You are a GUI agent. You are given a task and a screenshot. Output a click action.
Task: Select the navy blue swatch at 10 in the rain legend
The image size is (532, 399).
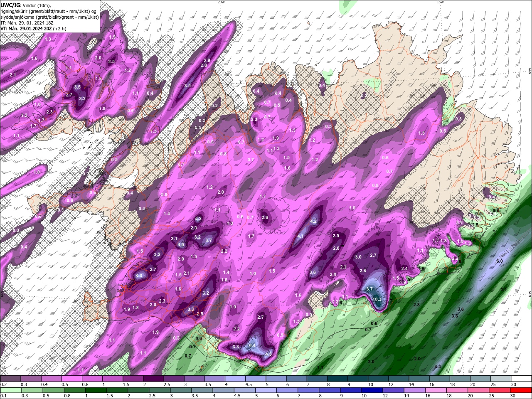(x=372, y=390)
